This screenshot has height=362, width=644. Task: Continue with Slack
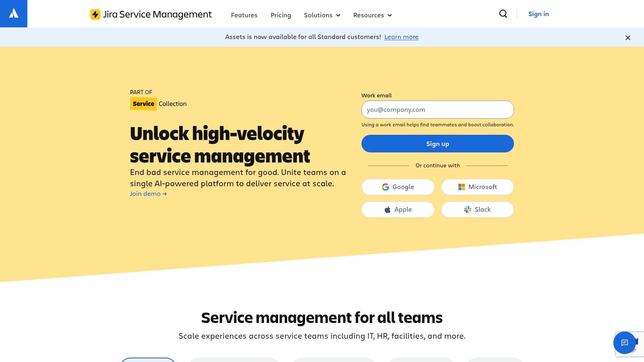click(477, 210)
